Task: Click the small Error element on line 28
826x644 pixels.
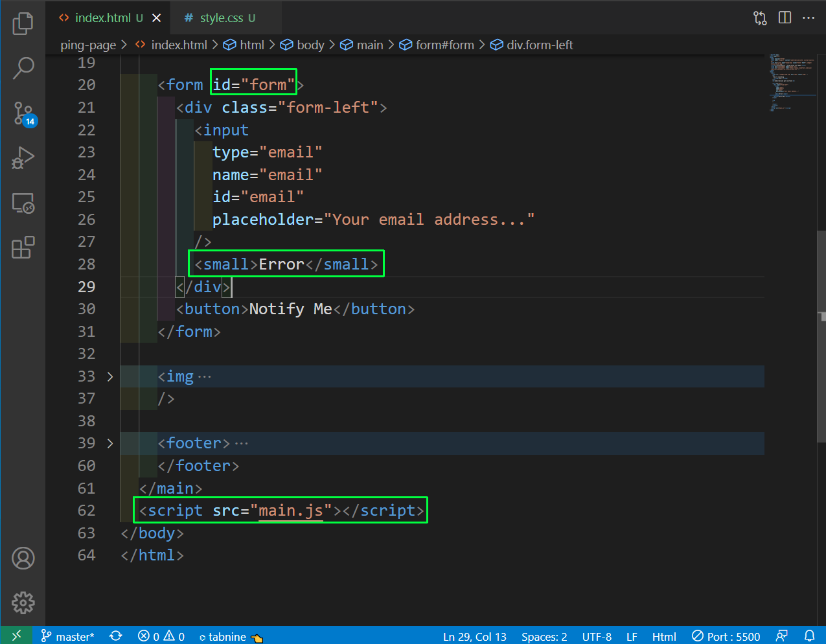Action: (x=286, y=264)
